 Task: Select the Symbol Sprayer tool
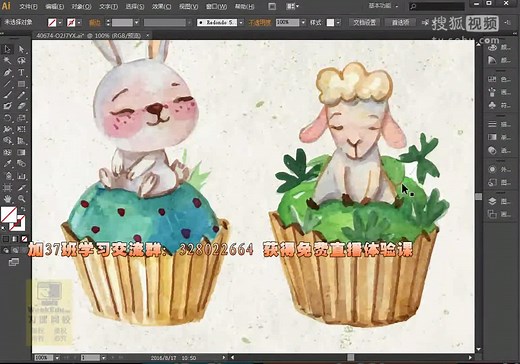point(7,175)
